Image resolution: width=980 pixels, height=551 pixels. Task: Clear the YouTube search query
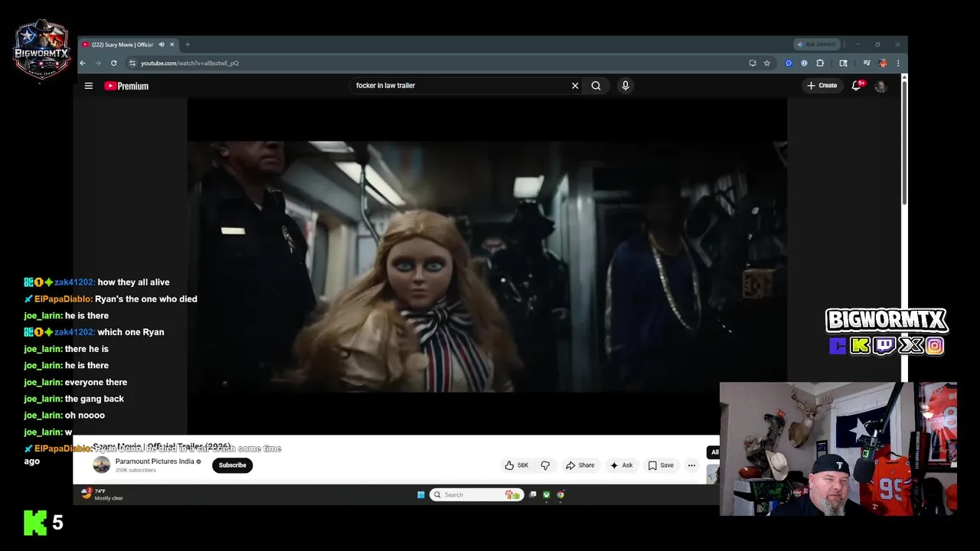coord(575,86)
